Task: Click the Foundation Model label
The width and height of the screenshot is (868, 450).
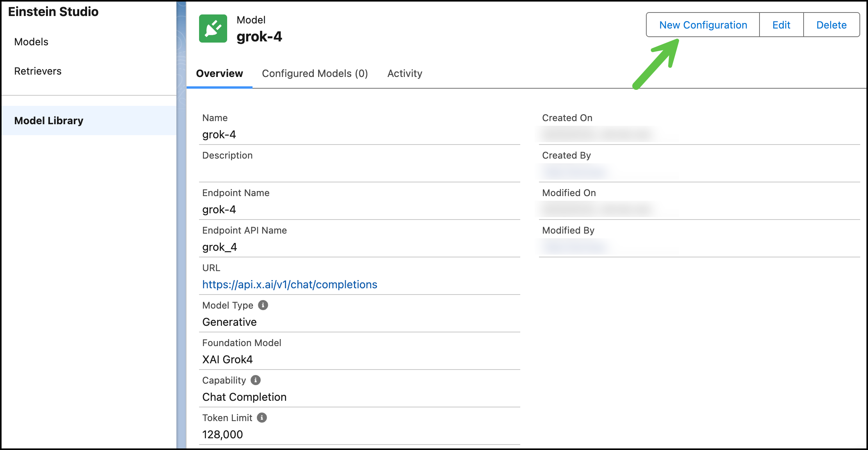Action: (x=242, y=343)
